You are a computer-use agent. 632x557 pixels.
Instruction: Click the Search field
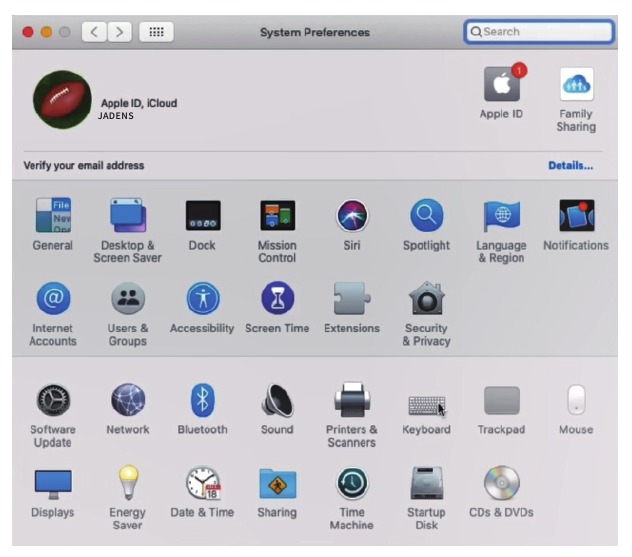[x=538, y=31]
